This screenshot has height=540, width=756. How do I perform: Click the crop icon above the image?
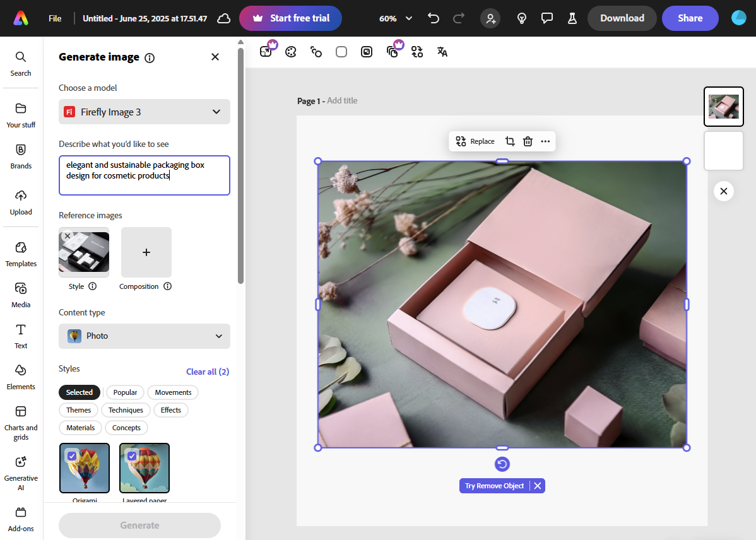510,141
